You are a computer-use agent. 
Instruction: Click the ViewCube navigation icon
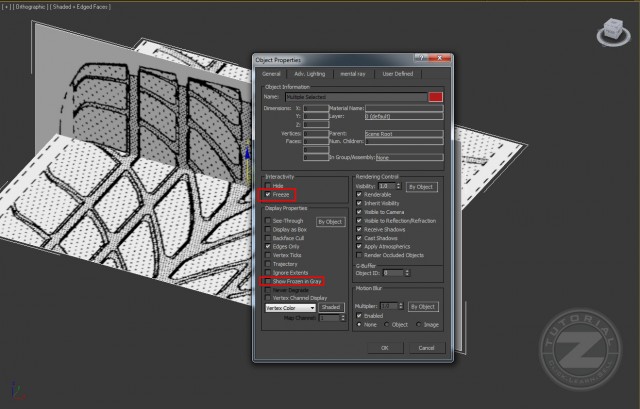point(613,32)
